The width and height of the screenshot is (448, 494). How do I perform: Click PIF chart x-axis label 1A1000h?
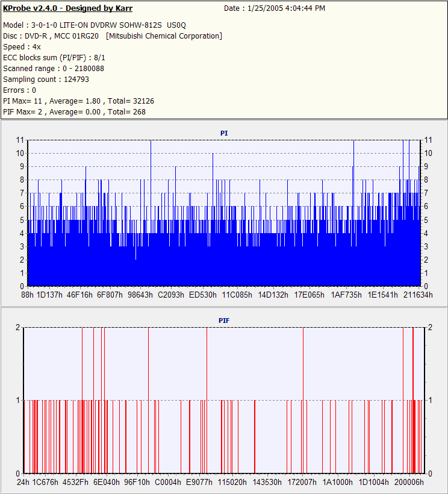tap(337, 483)
